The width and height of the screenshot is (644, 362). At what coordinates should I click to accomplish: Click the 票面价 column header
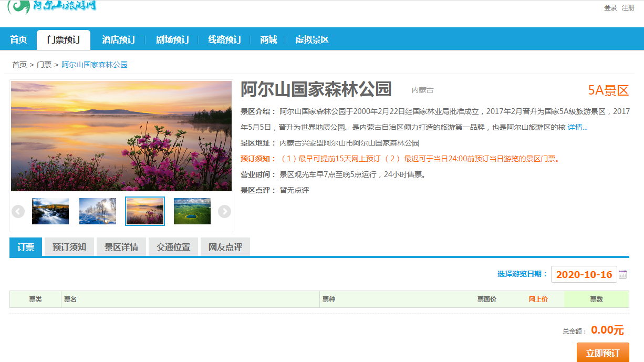487,299
